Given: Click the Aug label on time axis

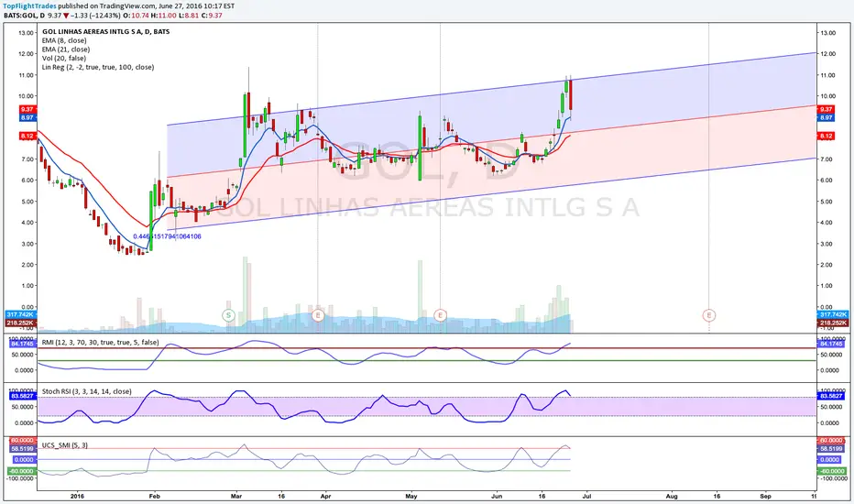Looking at the screenshot, I should 672,497.
